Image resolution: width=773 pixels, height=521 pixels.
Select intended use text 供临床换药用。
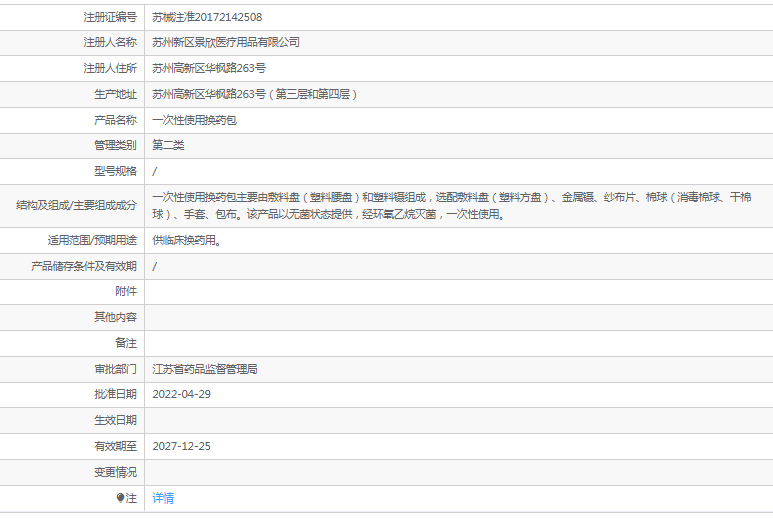187,240
